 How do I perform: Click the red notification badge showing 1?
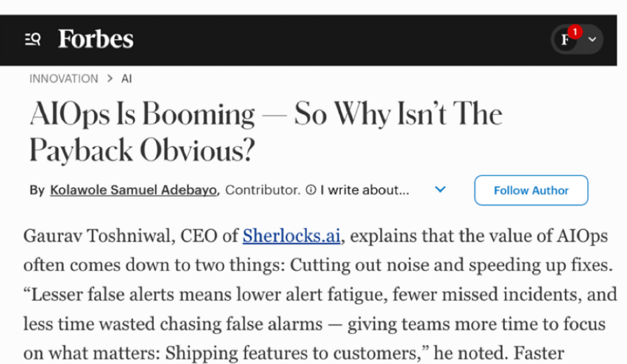[575, 31]
